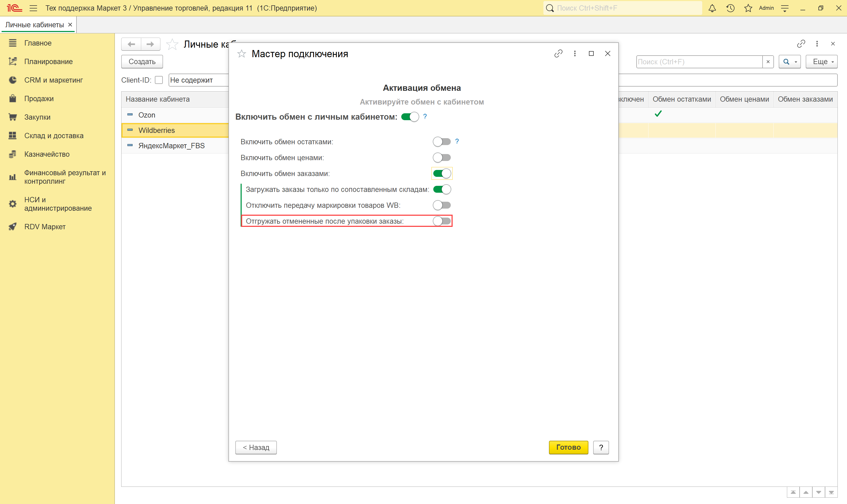Enable the Включить обмен остатками switch
847x504 pixels.
click(441, 142)
